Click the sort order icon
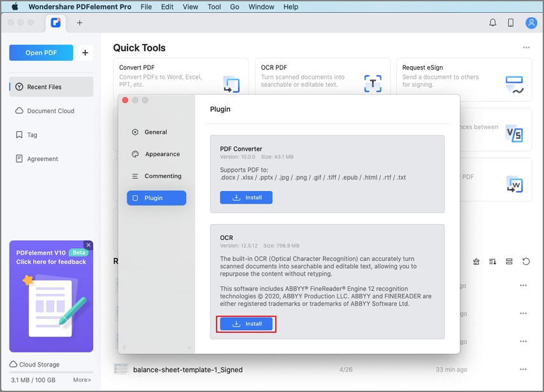 492,262
